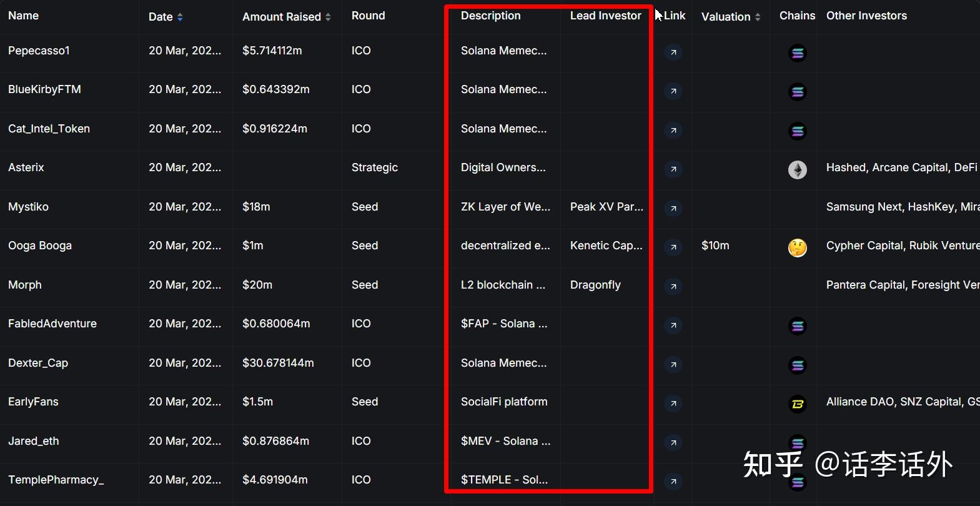
Task: Open the link arrow for Ooga Booga
Action: click(673, 247)
